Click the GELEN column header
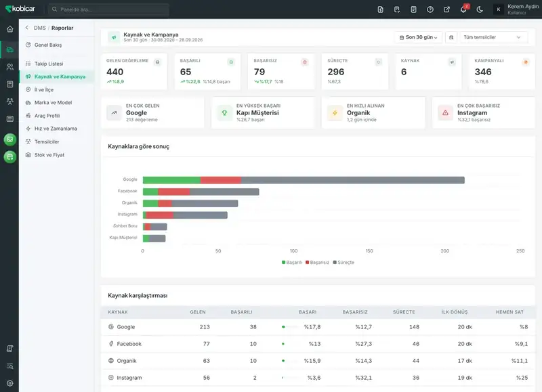The image size is (542, 392). point(198,312)
